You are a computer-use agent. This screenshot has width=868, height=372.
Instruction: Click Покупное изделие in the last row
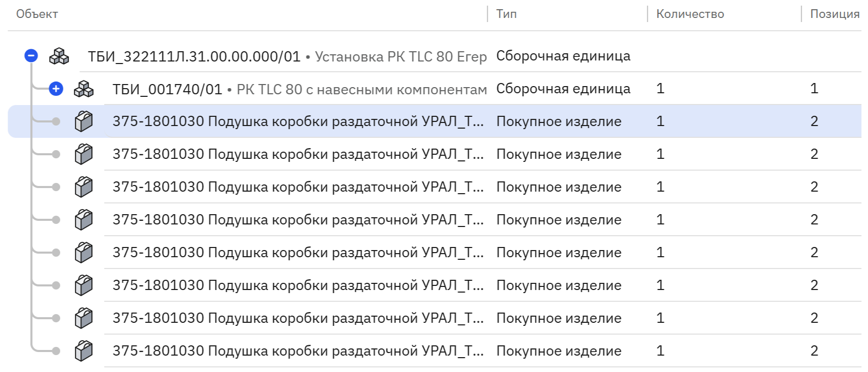[x=559, y=351]
